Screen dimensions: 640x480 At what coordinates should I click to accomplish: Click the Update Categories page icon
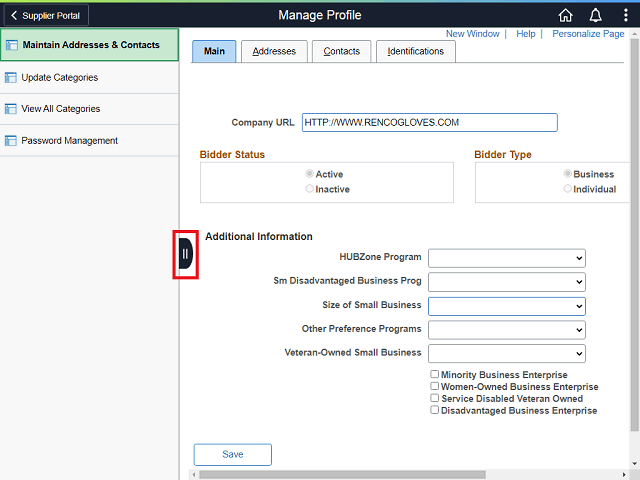pyautogui.click(x=11, y=77)
